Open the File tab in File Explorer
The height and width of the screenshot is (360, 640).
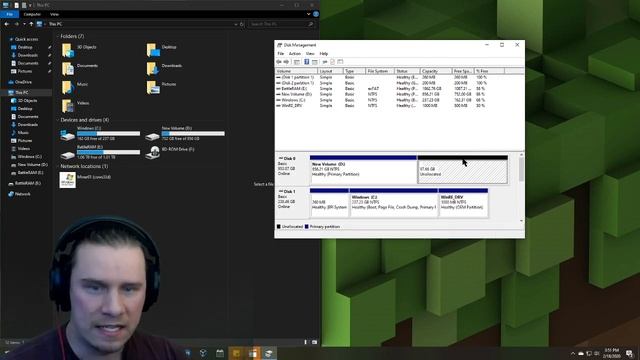[x=9, y=14]
